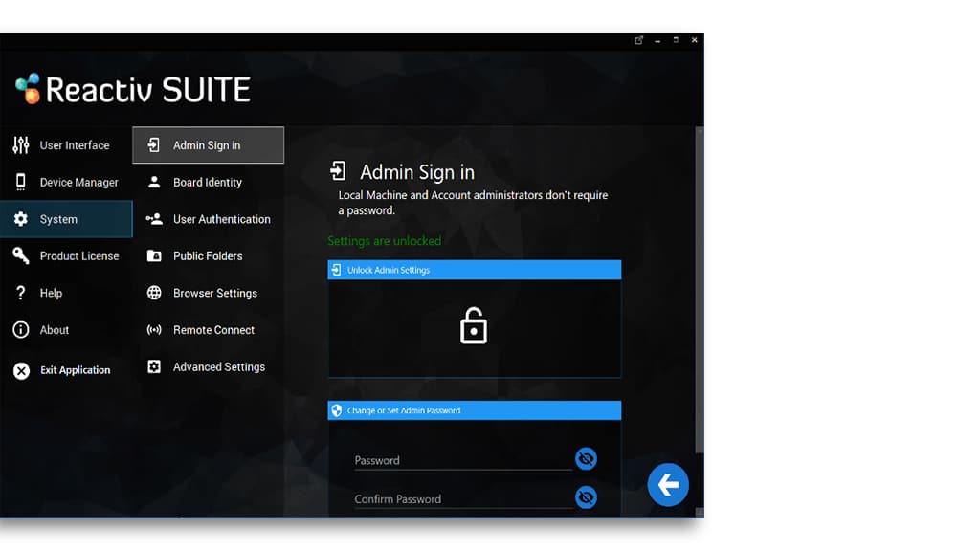Click 'Settings are unlocked' status text
The width and height of the screenshot is (980, 551).
pos(385,240)
